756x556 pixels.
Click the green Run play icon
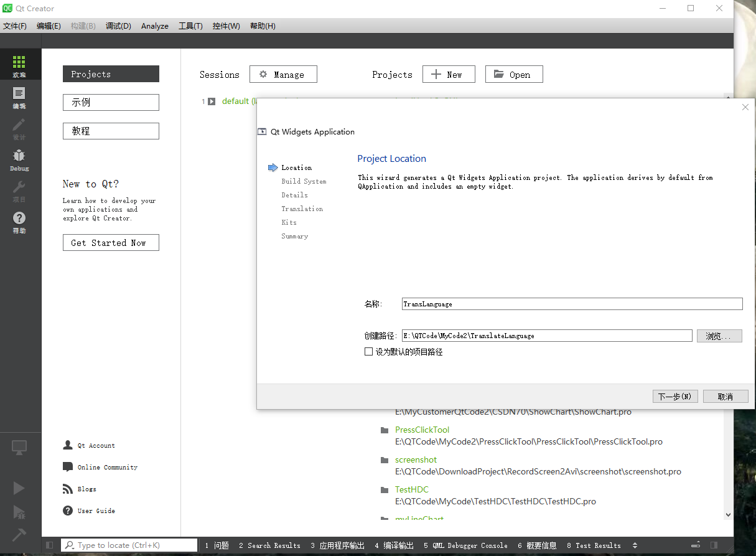coord(19,488)
